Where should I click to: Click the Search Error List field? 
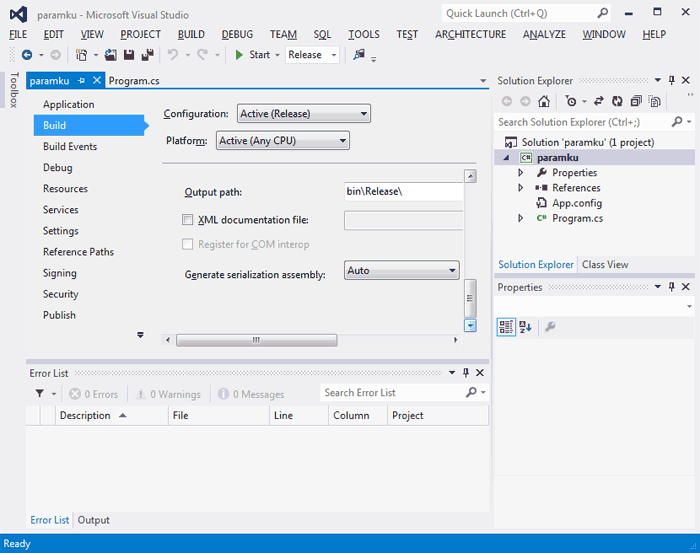click(394, 393)
